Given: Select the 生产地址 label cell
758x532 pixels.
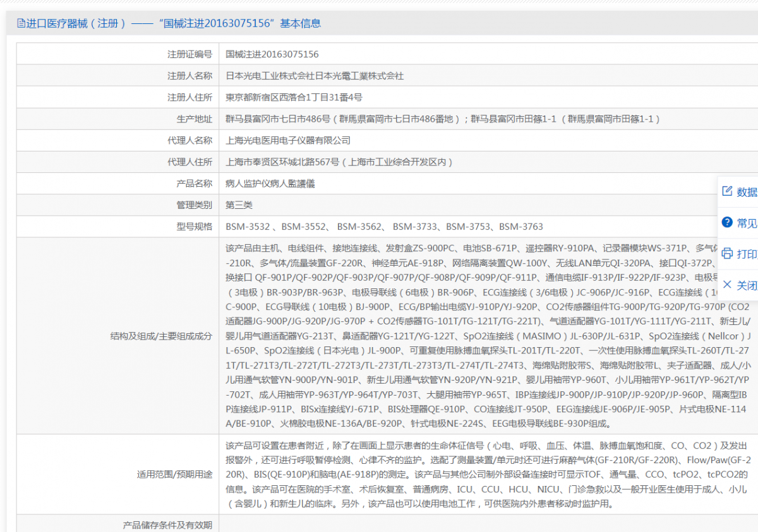Looking at the screenshot, I should click(x=117, y=119).
